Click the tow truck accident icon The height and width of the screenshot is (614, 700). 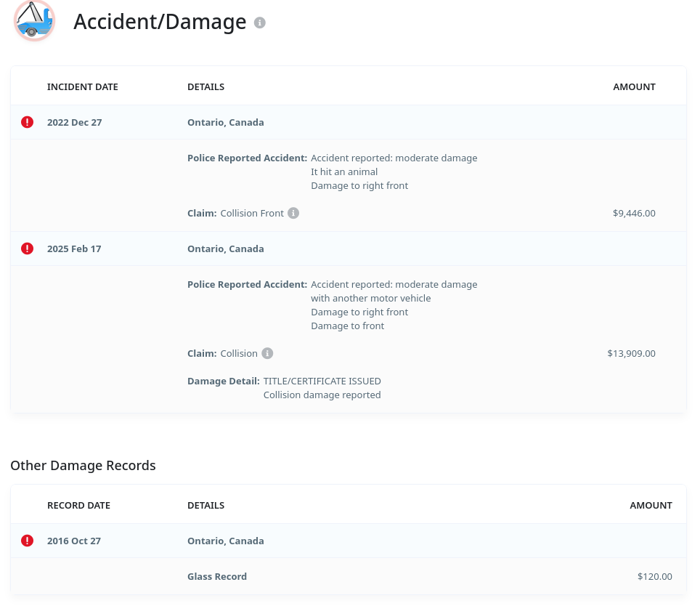pos(34,20)
